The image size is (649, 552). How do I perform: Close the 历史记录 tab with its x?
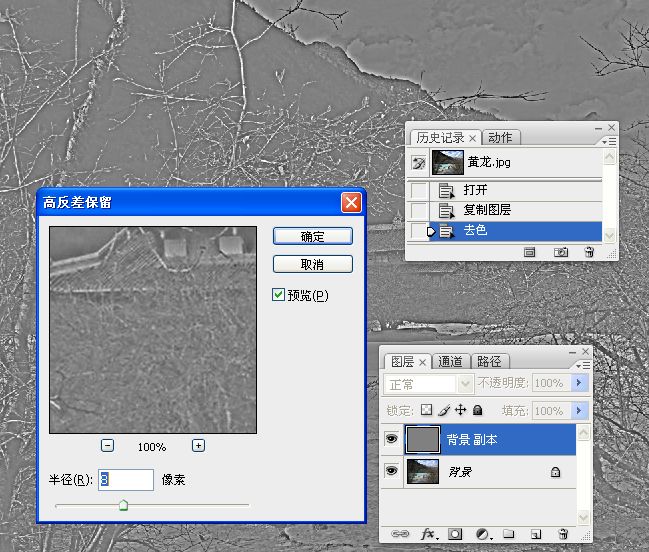click(x=472, y=138)
